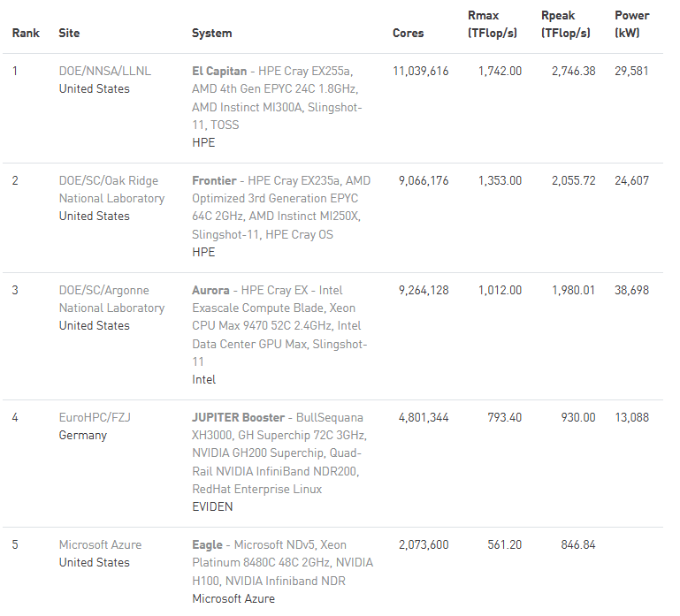Click the Rpeak (TFlop/s) column header
This screenshot has height=616, width=680.
(568, 25)
